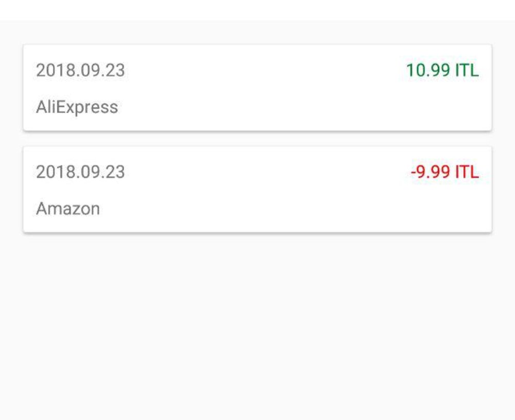
Task: Click the white header bar at top
Action: (x=257, y=9)
